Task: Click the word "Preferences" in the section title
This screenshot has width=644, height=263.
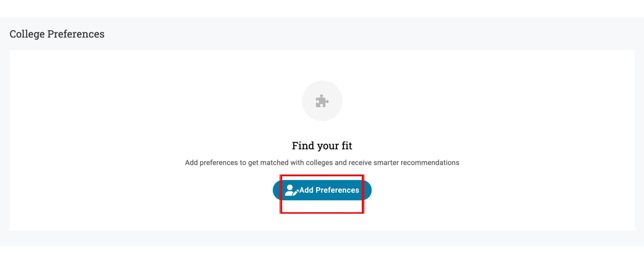Action: 76,34
